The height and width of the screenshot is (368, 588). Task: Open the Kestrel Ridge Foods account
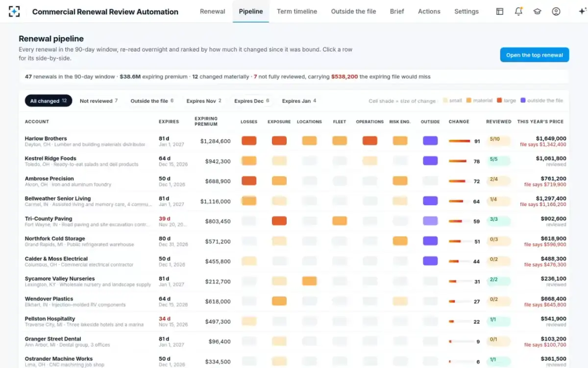pos(50,158)
